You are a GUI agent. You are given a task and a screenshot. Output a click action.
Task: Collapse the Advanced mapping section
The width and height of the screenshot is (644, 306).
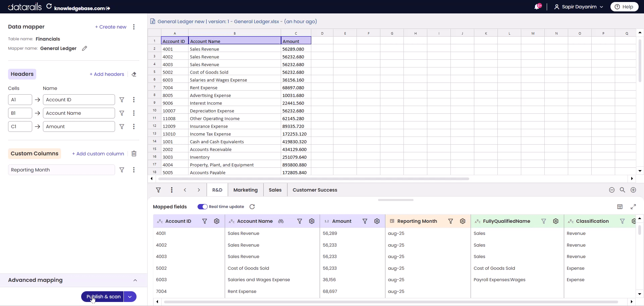pyautogui.click(x=135, y=280)
